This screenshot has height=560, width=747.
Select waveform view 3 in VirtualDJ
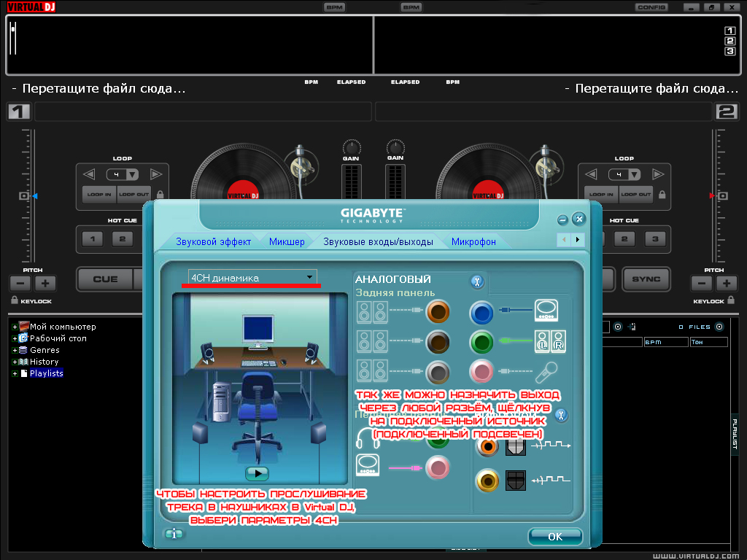[x=729, y=52]
